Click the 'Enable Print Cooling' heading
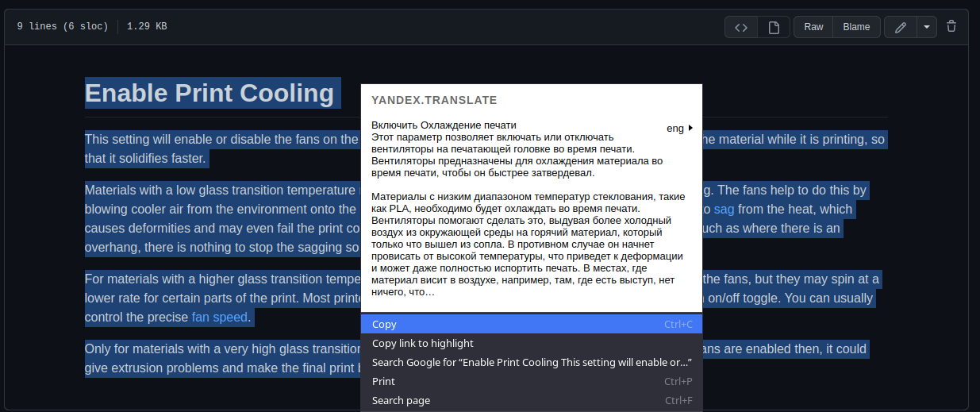The width and height of the screenshot is (980, 412). pyautogui.click(x=210, y=93)
